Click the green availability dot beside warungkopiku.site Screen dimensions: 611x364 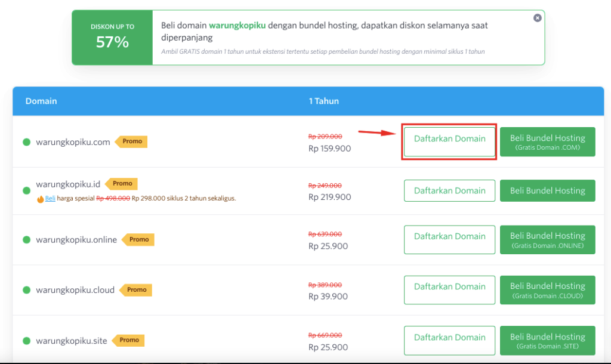(x=26, y=341)
